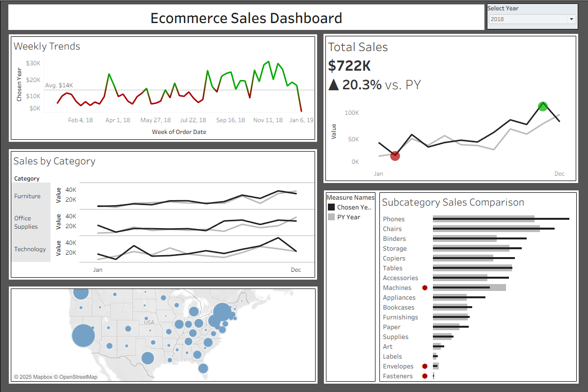Screen dimensions: 588x392
Task: Click the red low marker in Total Sales
Action: coord(395,156)
